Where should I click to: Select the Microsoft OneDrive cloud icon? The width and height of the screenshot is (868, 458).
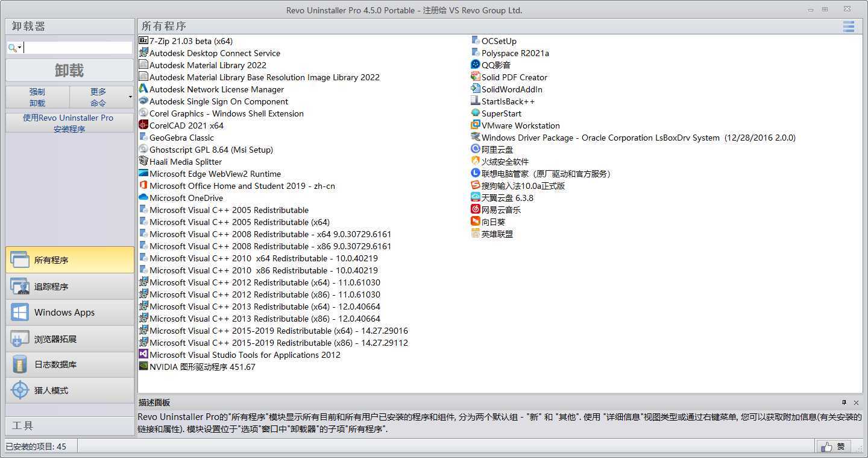pos(143,197)
